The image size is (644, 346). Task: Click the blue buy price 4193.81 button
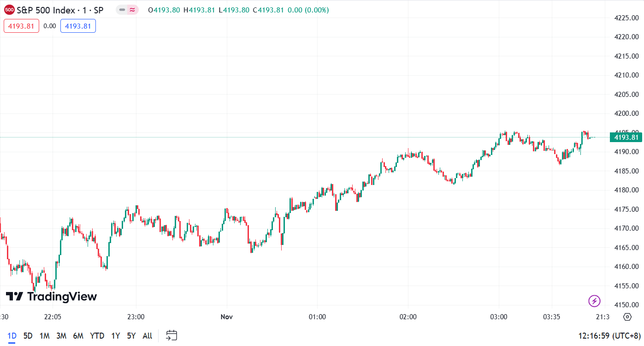click(x=78, y=26)
